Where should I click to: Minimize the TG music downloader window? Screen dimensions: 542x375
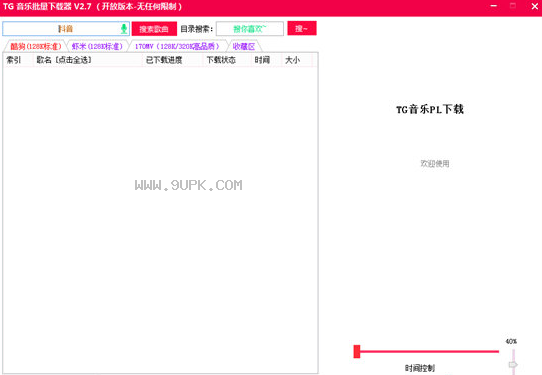494,6
